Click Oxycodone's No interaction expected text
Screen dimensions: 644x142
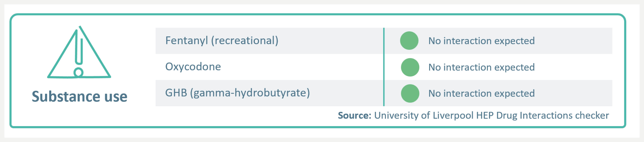[481, 67]
